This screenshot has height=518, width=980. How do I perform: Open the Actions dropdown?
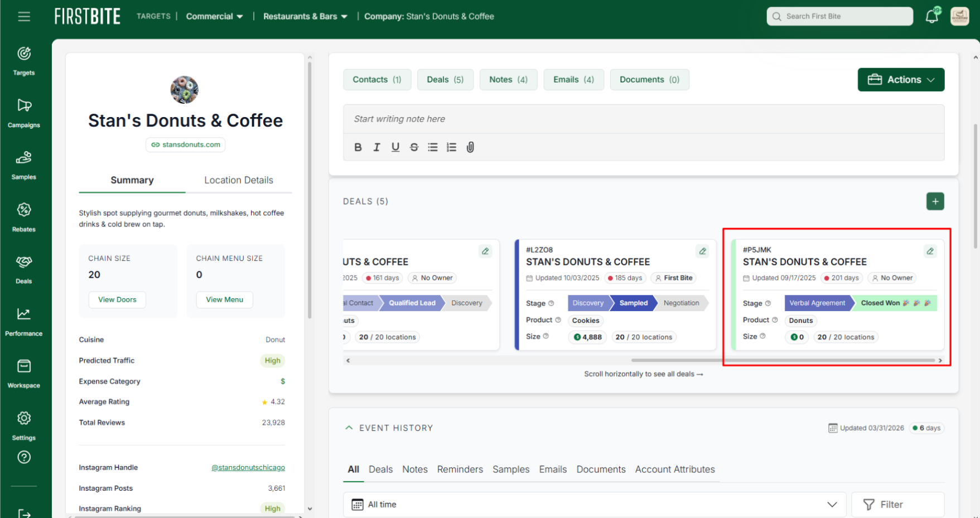pyautogui.click(x=900, y=80)
